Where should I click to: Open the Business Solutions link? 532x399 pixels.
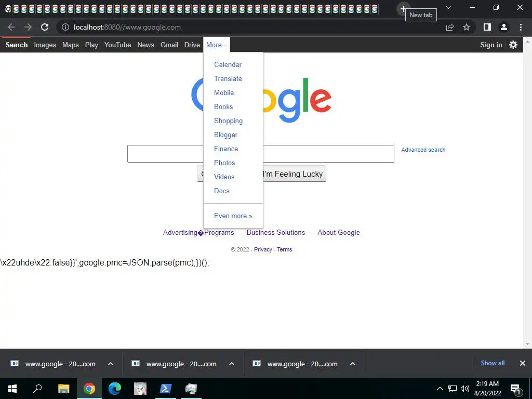coord(276,232)
